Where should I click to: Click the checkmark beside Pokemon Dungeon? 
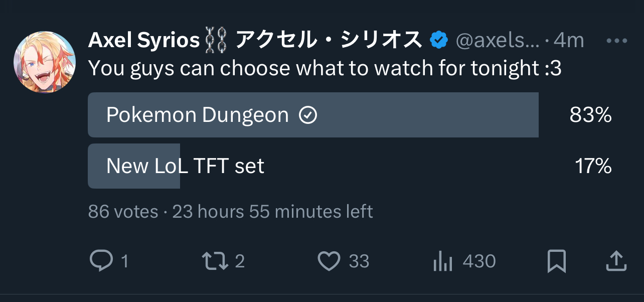tap(308, 116)
